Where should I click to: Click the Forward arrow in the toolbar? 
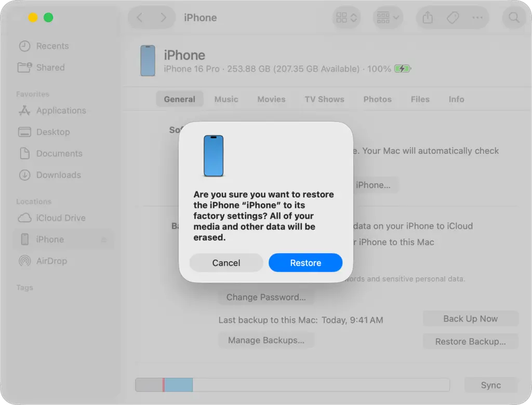pyautogui.click(x=165, y=17)
